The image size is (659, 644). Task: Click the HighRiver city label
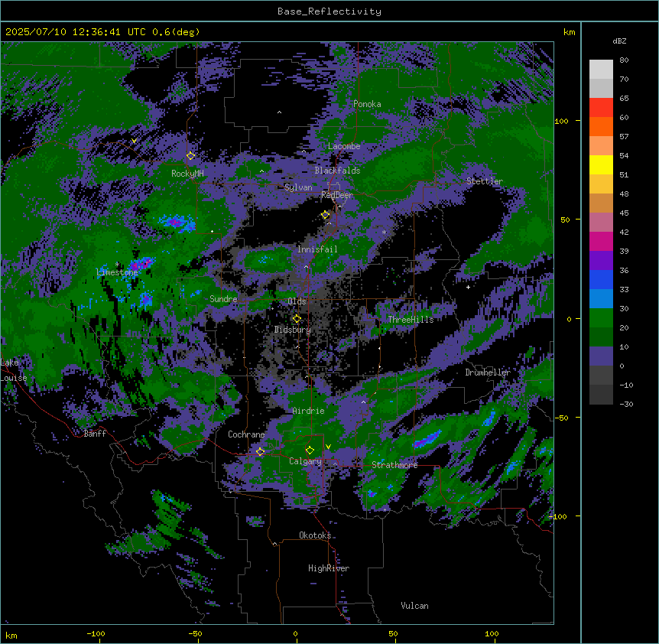click(x=329, y=568)
